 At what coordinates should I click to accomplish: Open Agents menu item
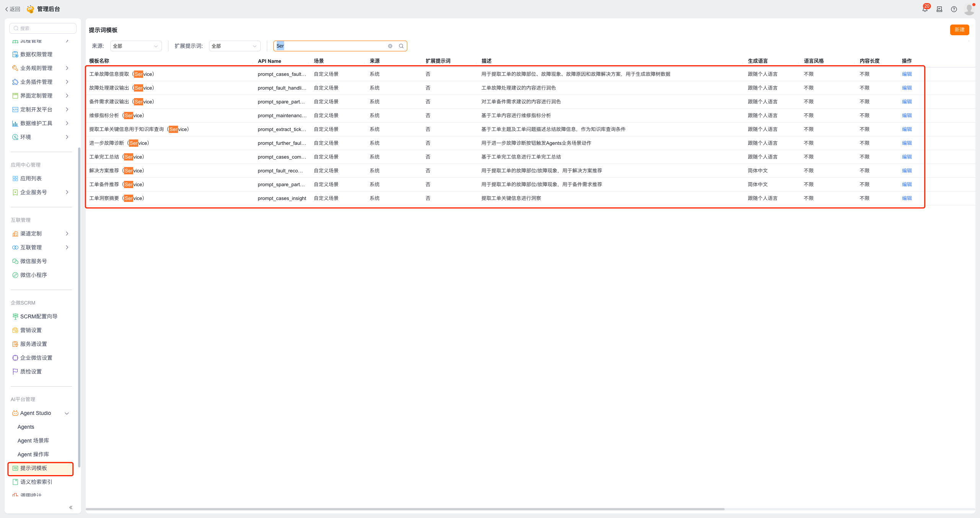26,427
